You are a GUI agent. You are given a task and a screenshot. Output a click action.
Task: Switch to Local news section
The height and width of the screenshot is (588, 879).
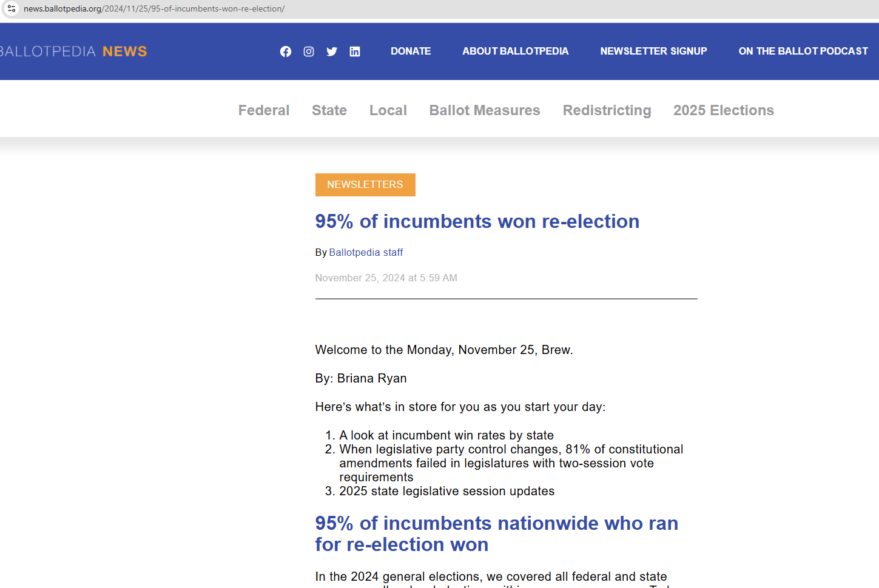pos(388,110)
